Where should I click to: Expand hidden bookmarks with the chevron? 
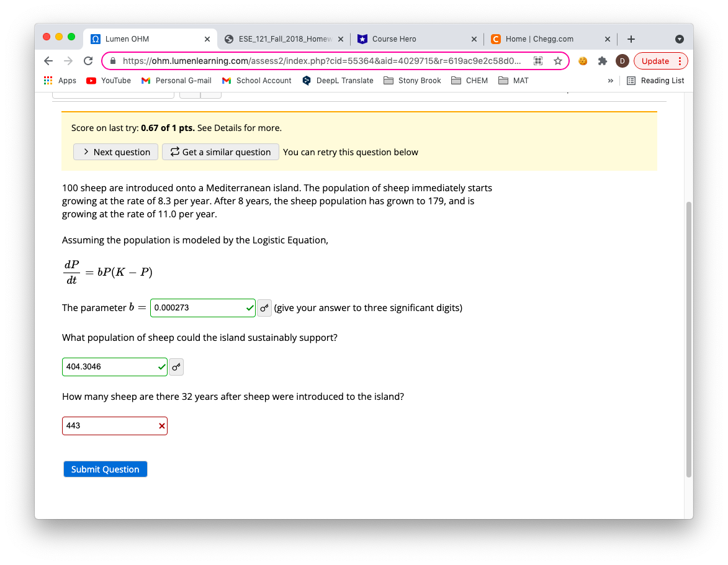(611, 80)
